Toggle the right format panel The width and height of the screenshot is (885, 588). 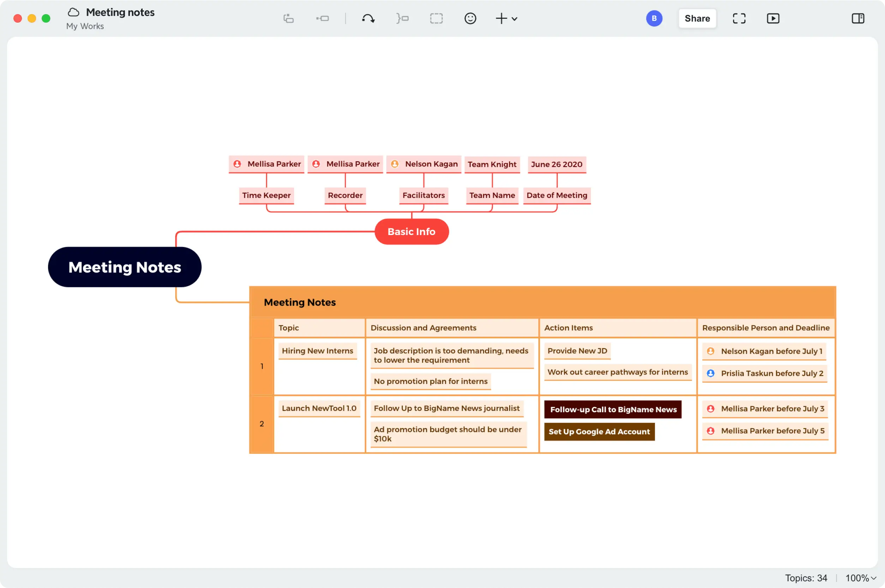[858, 18]
